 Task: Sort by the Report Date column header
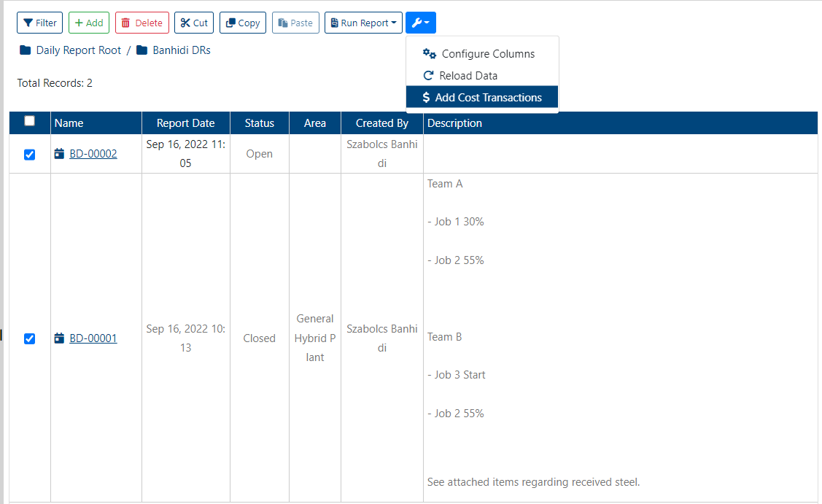click(186, 123)
